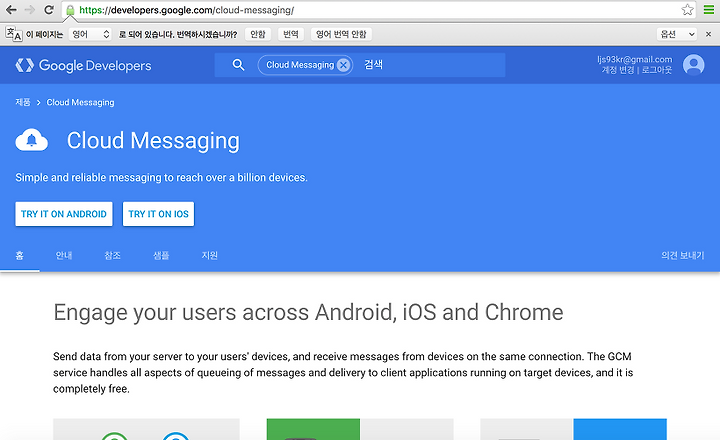This screenshot has height=440, width=720.
Task: Go back with browser back arrow
Action: point(11,10)
